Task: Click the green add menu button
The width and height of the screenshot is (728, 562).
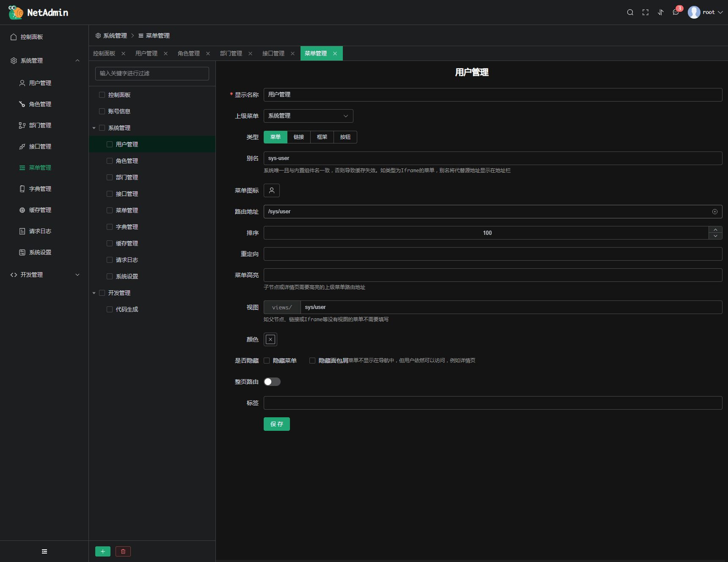Action: pos(102,551)
